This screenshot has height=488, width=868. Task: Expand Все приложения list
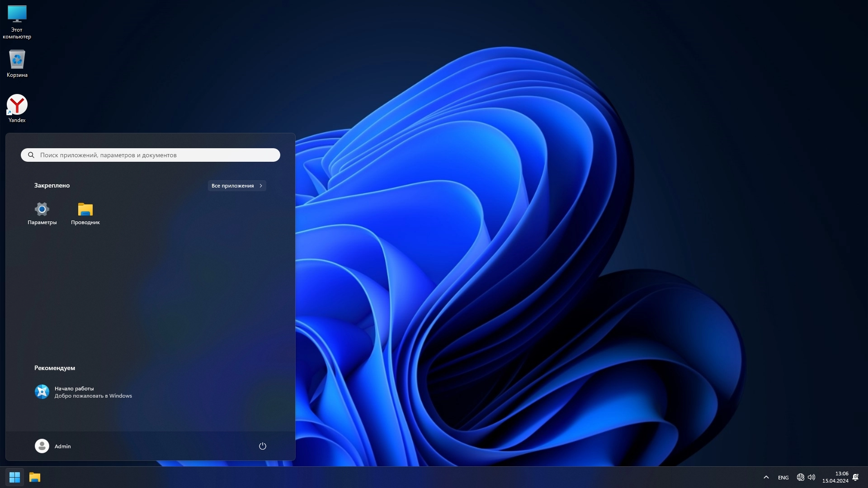(x=237, y=186)
